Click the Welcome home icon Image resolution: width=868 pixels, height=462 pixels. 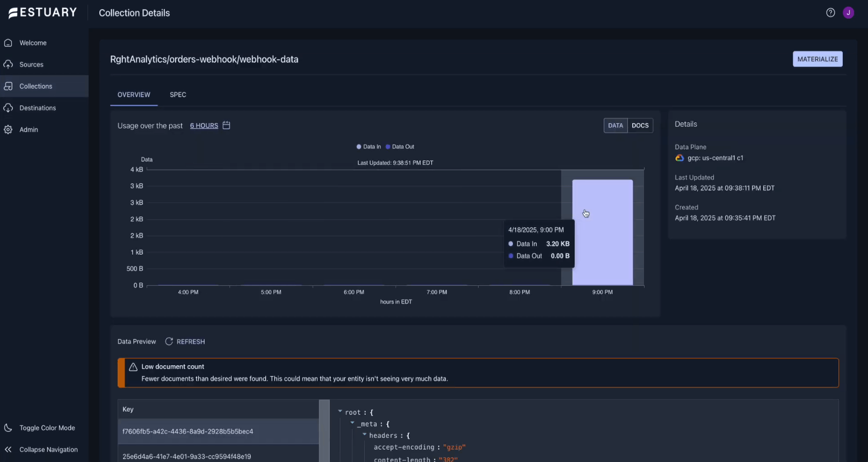pos(8,43)
